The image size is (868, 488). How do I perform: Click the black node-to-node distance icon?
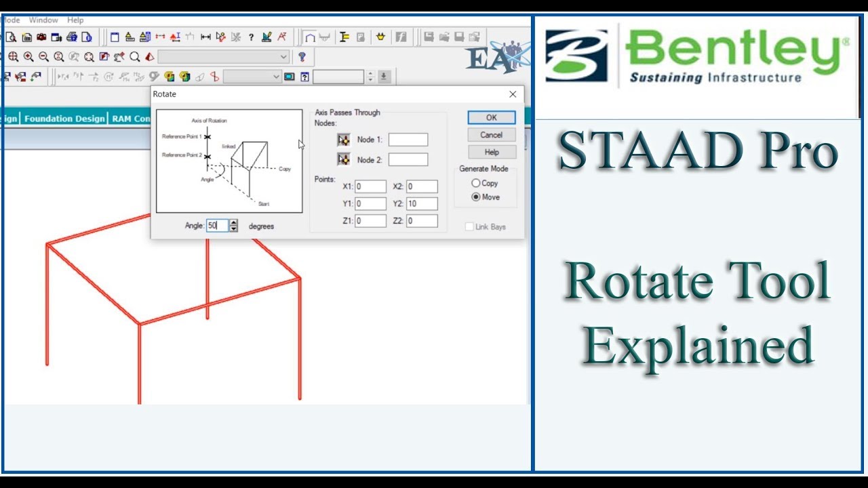[205, 37]
